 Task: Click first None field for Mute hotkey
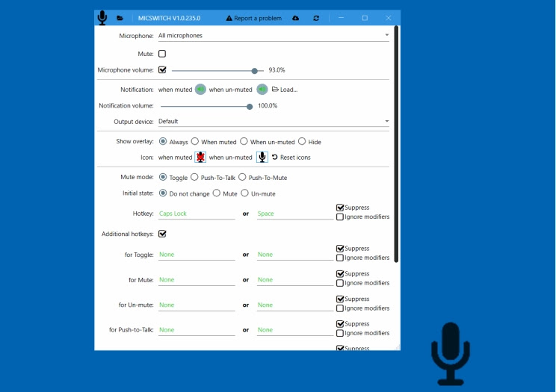point(197,280)
